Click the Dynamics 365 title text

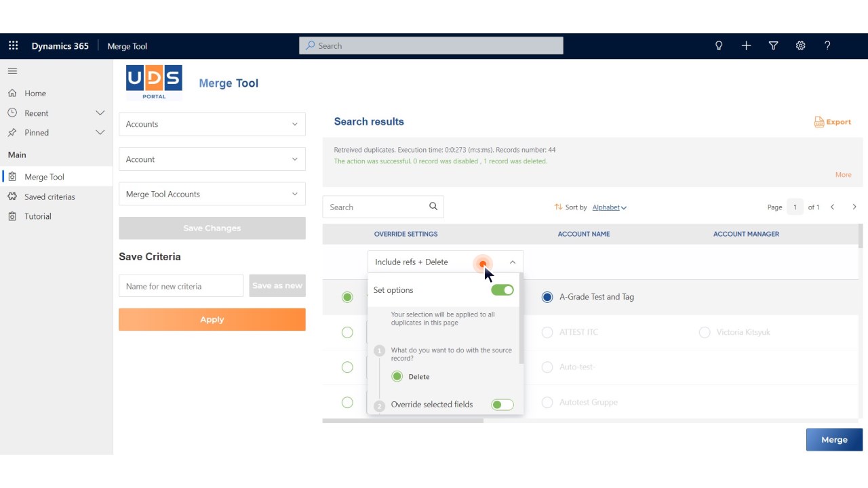click(x=60, y=46)
